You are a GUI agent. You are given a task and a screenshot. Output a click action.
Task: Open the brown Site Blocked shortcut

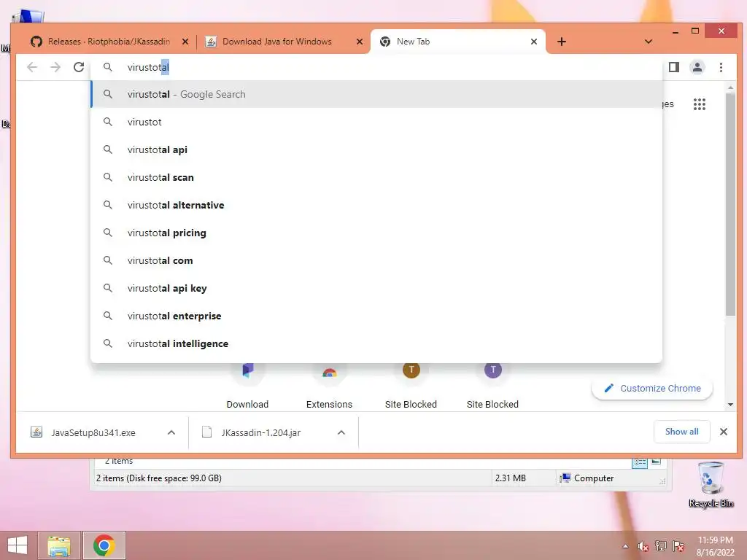pyautogui.click(x=411, y=386)
